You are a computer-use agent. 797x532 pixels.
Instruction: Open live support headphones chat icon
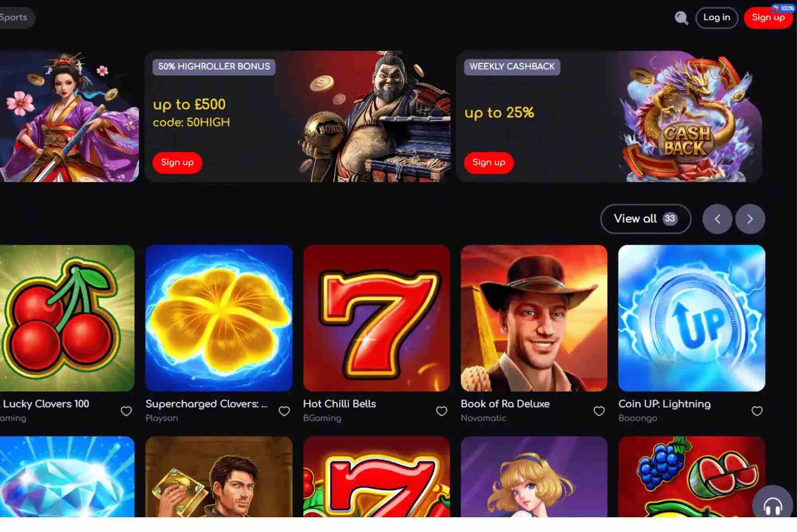772,505
